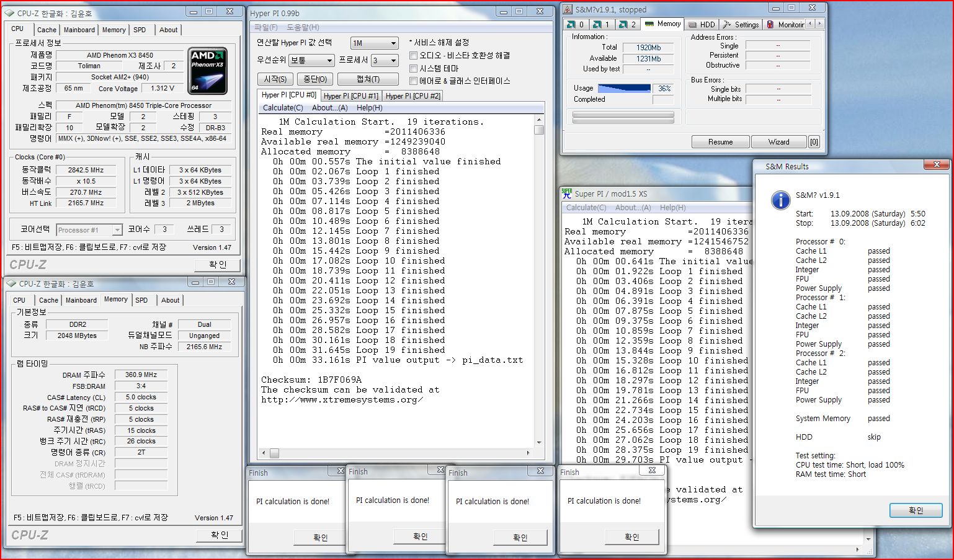Switch to Cache tab in top CPU-Z

coord(47,30)
